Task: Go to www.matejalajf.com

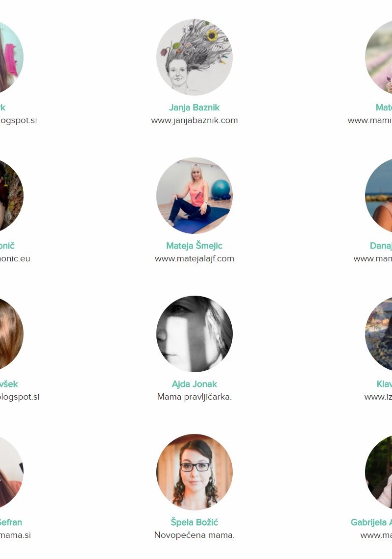Action: pos(194,259)
